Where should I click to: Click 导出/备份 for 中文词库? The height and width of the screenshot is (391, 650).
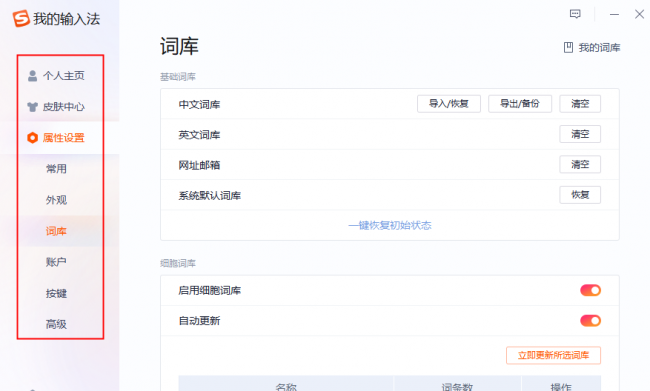(520, 104)
